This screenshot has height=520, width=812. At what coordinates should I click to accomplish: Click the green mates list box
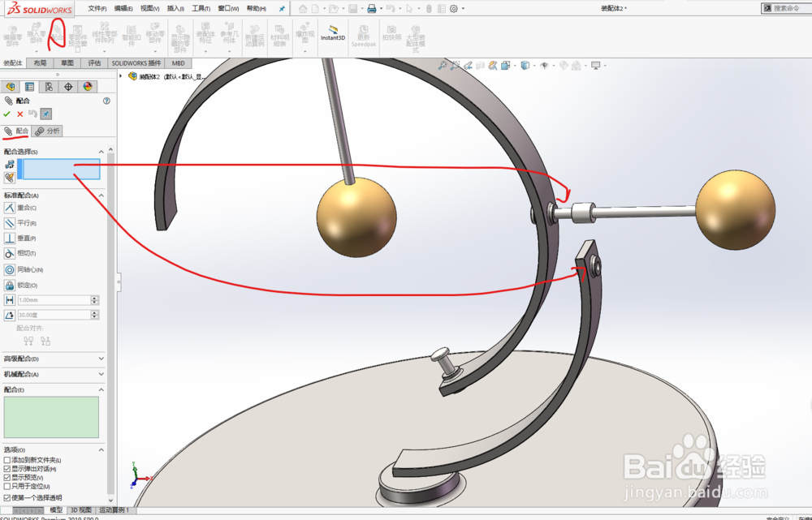tap(51, 418)
